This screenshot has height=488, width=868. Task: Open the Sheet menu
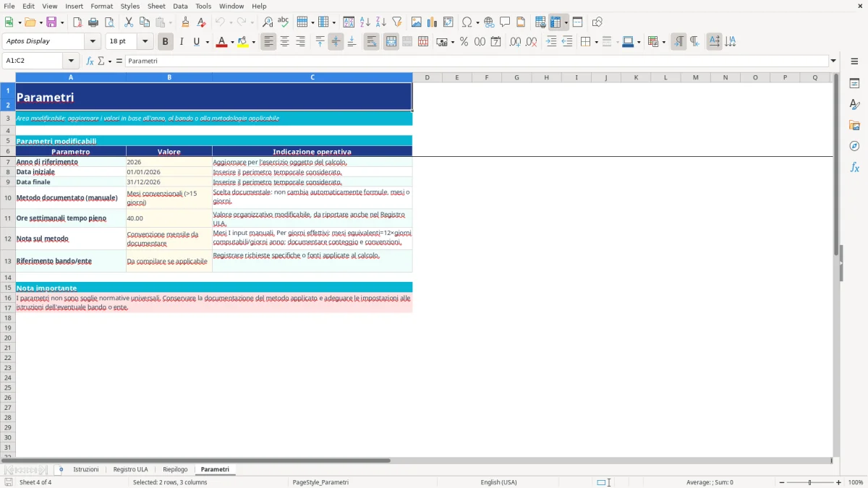click(x=157, y=6)
